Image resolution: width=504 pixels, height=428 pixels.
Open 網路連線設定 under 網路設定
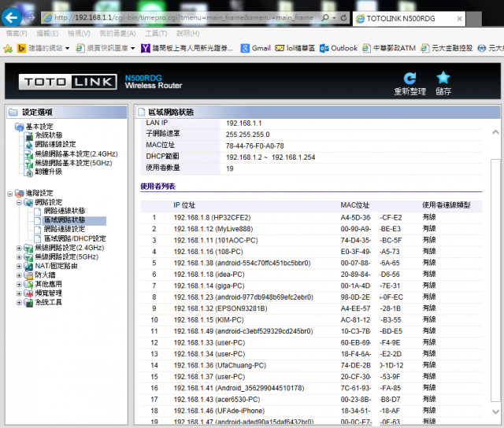coord(65,229)
